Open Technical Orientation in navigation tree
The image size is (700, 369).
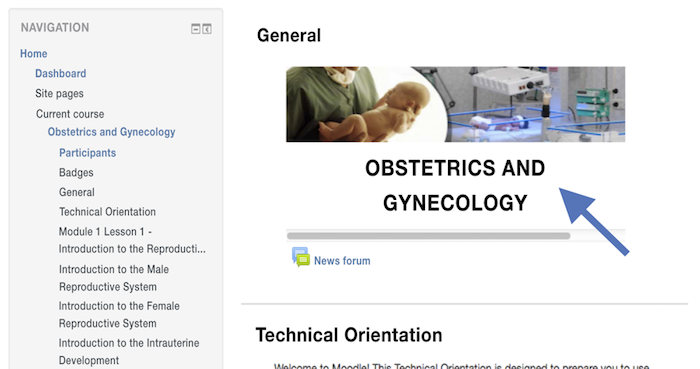(x=108, y=212)
